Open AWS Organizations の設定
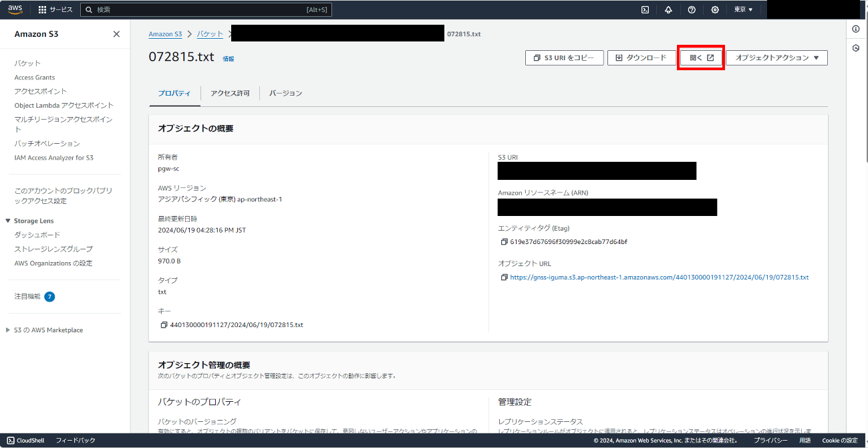Image resolution: width=868 pixels, height=448 pixels. pyautogui.click(x=53, y=263)
